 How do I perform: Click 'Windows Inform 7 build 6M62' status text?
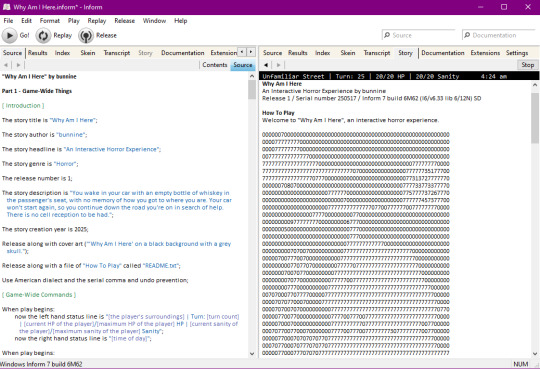pyautogui.click(x=41, y=364)
